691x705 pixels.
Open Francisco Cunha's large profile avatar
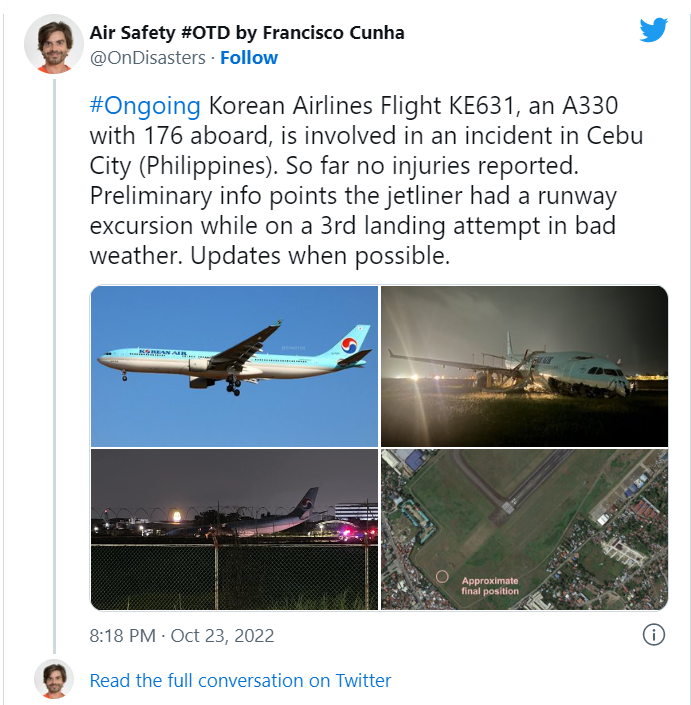[54, 44]
